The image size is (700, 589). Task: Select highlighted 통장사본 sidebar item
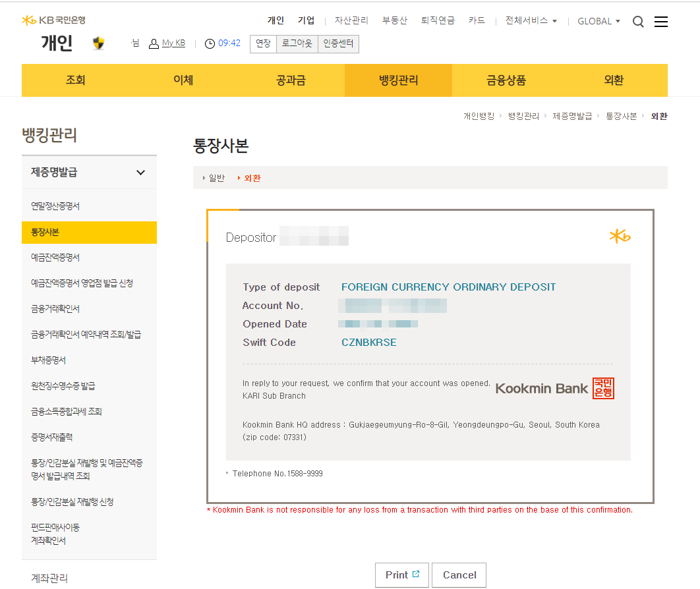[89, 233]
